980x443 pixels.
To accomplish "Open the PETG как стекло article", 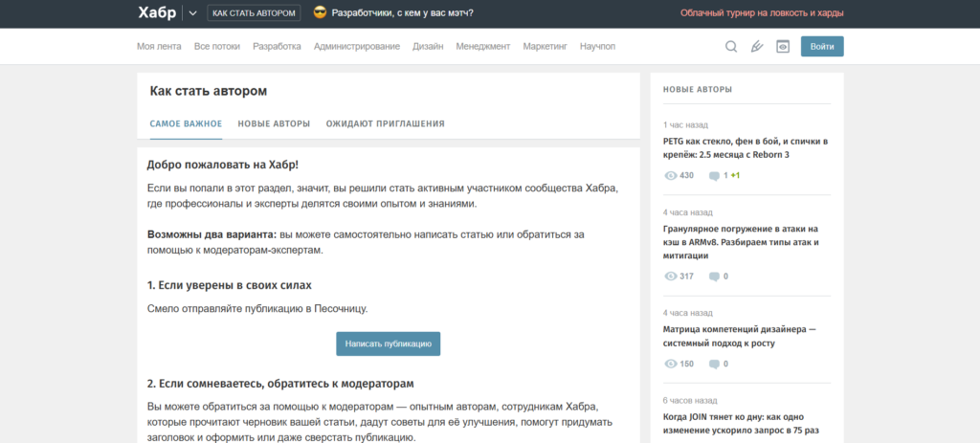I will tap(746, 148).
